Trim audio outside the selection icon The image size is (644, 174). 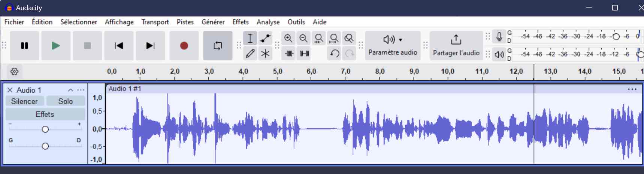tap(289, 54)
